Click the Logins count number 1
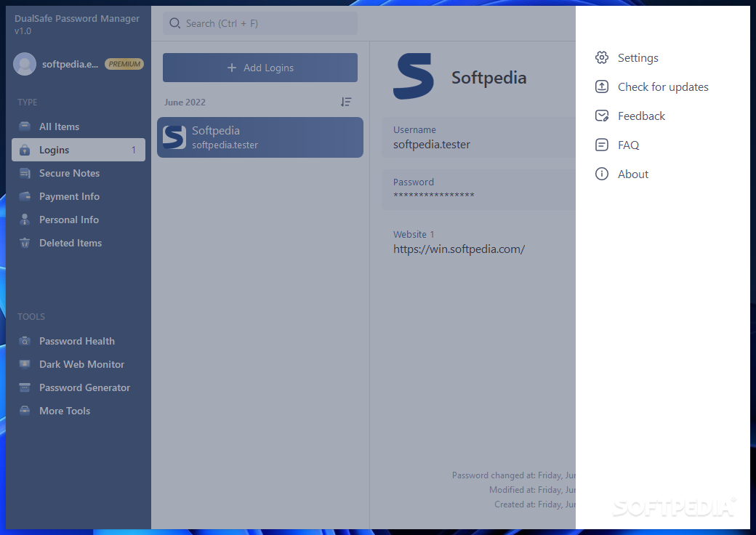Viewport: 756px width, 535px height. 134,150
